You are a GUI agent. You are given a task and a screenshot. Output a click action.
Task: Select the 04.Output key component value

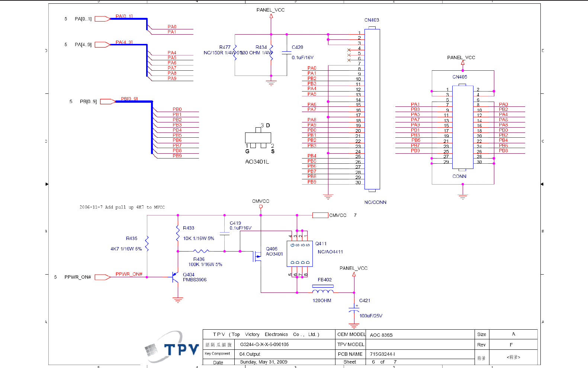coord(250,354)
